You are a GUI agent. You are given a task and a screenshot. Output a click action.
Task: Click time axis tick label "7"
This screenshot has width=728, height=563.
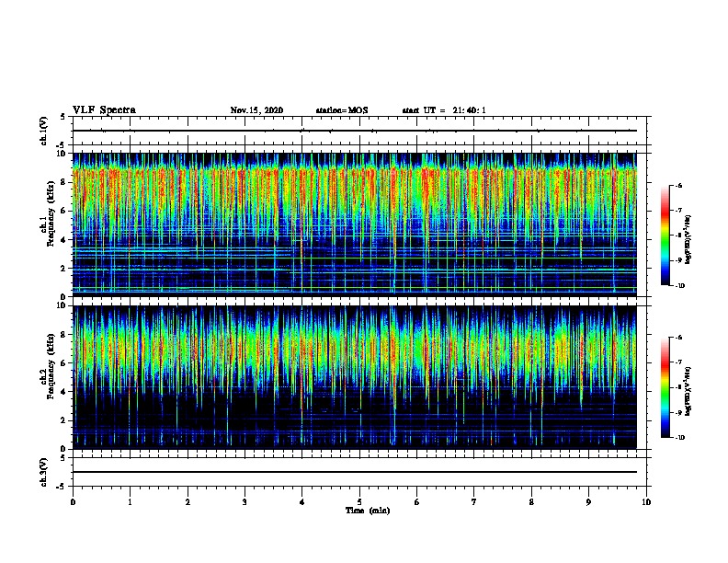[474, 502]
